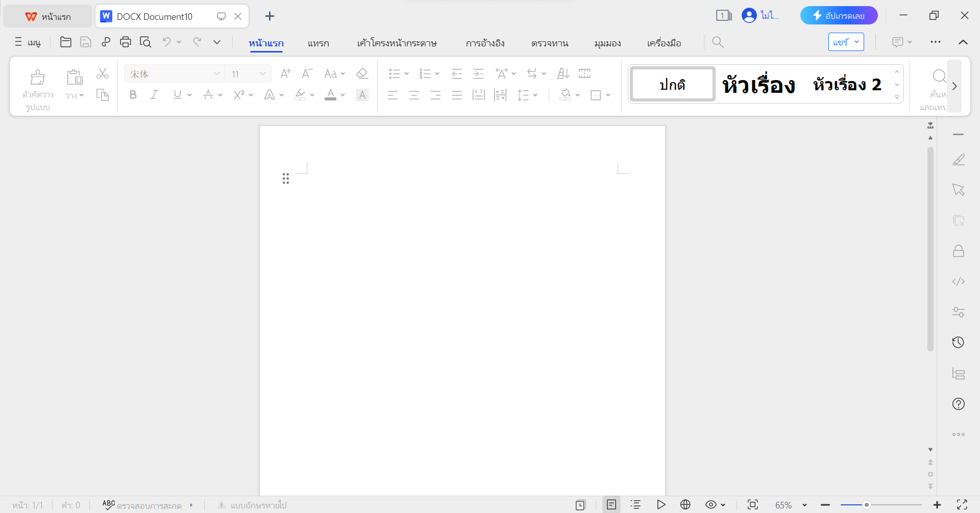Select the Cut (scissors) tool
This screenshot has width=980, height=513.
click(103, 73)
